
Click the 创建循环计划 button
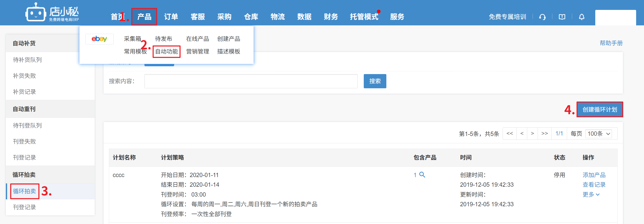click(x=600, y=110)
